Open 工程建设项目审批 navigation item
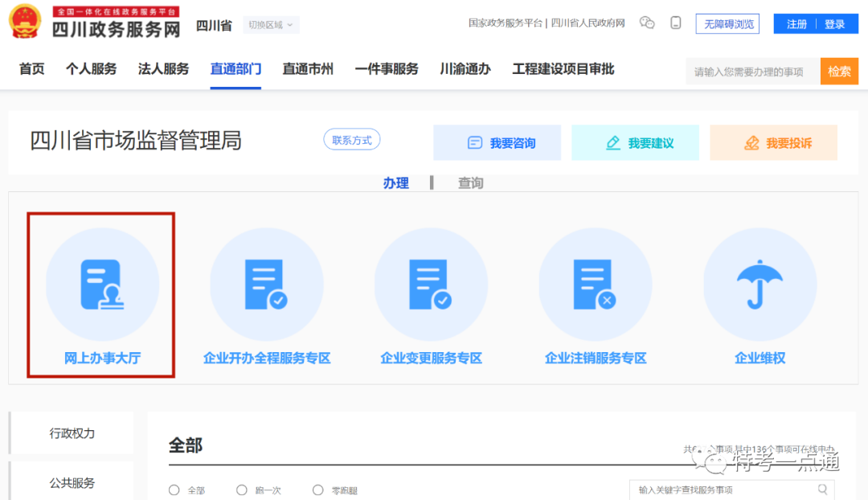This screenshot has width=868, height=500. 563,69
